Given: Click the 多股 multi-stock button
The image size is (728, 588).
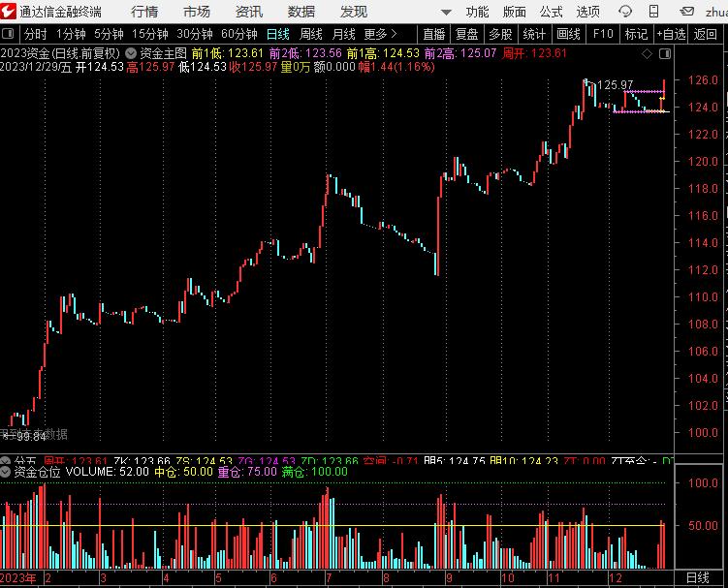Looking at the screenshot, I should pos(500,34).
